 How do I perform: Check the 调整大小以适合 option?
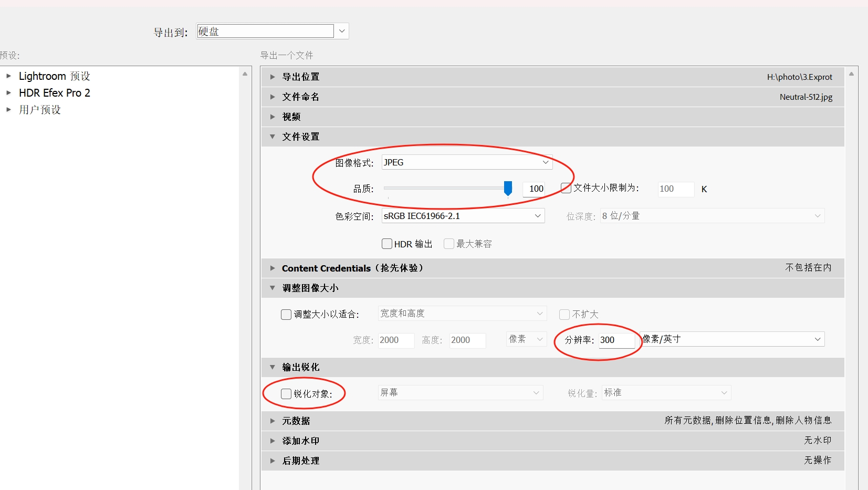pos(286,315)
